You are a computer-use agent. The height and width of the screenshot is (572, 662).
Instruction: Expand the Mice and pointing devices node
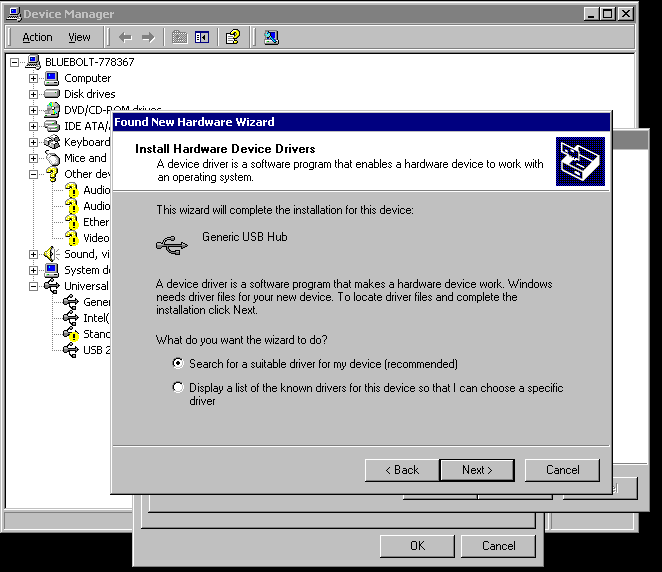coord(33,158)
